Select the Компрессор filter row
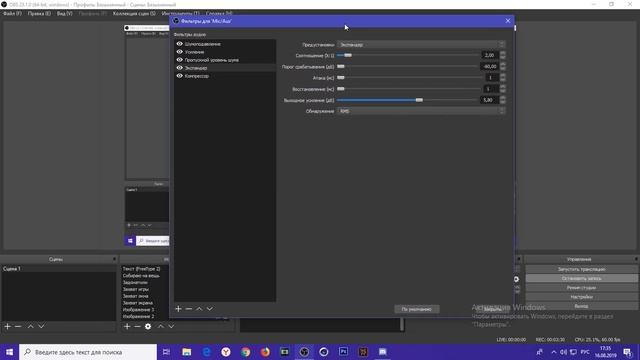 click(x=225, y=76)
